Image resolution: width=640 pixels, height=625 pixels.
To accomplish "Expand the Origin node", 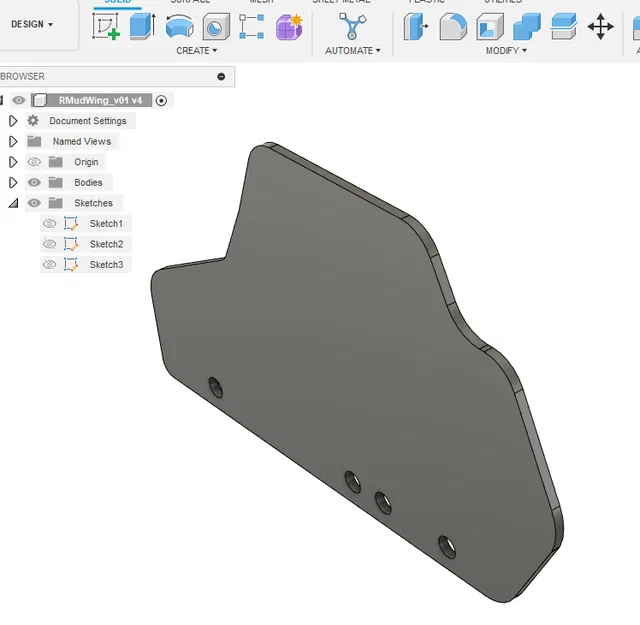I will pos(13,162).
